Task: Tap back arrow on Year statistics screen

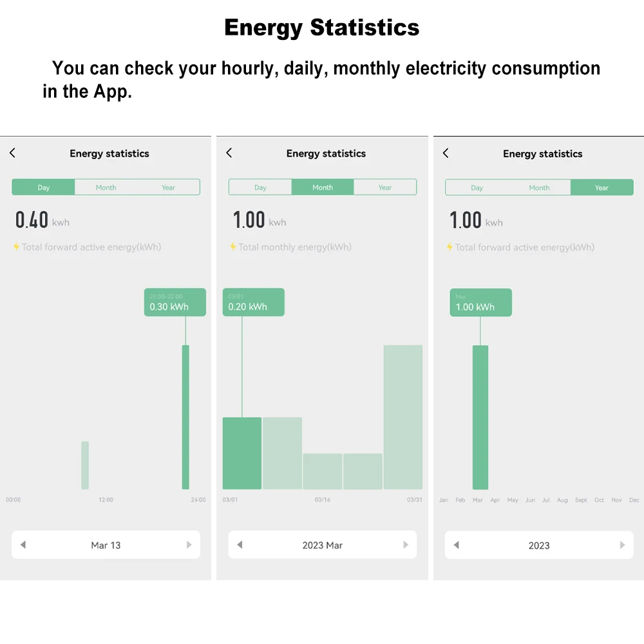Action: coord(446,153)
